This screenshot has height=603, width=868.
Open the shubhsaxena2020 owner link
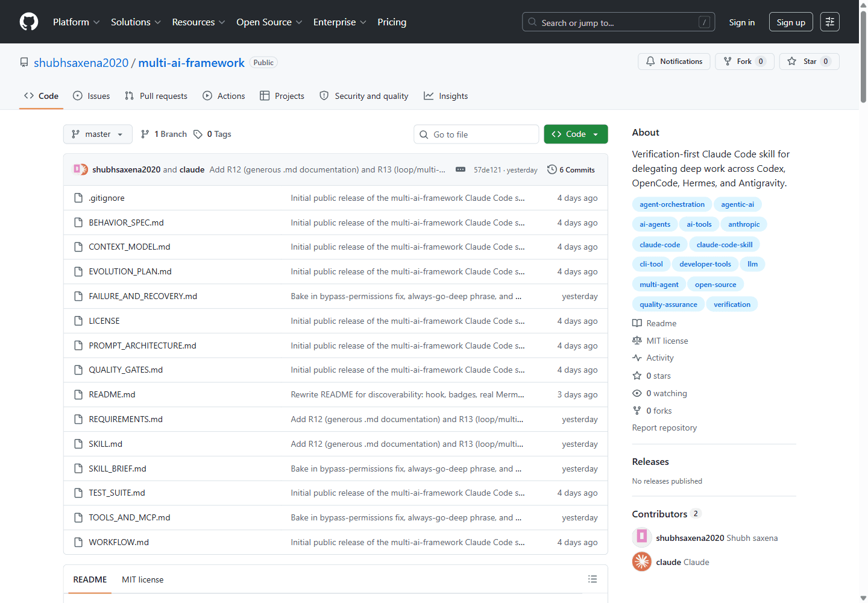click(81, 63)
